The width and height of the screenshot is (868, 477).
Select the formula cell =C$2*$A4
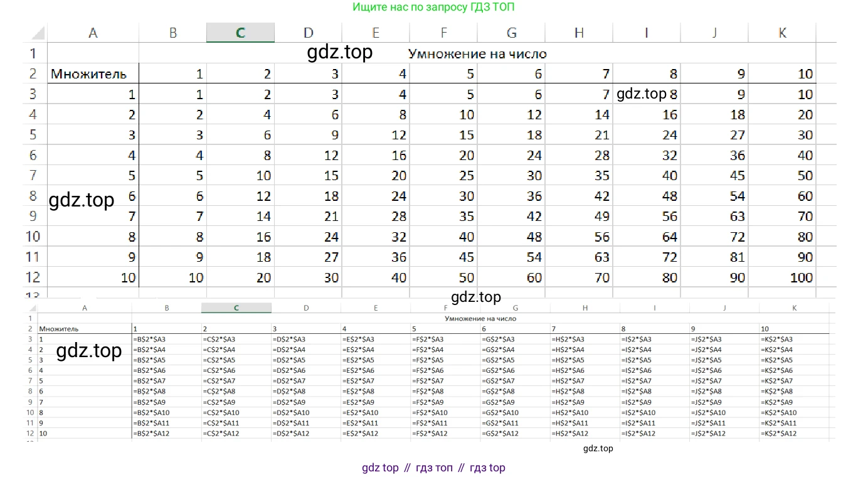(x=236, y=350)
